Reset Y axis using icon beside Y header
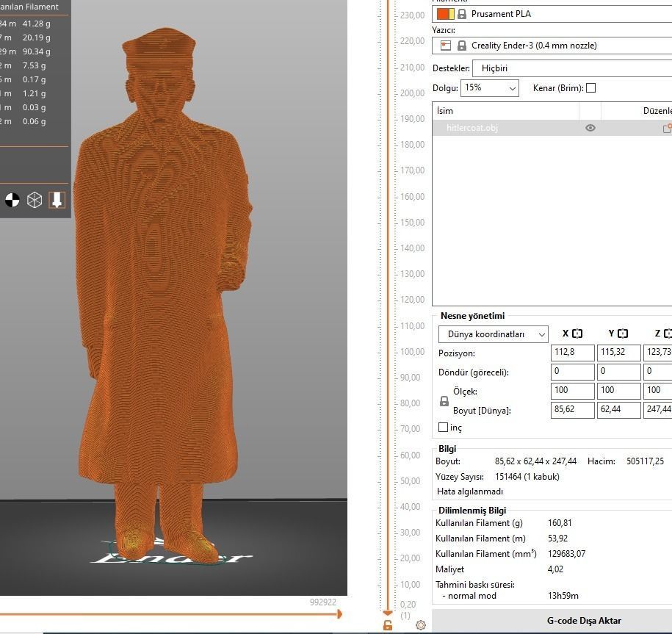 (623, 334)
